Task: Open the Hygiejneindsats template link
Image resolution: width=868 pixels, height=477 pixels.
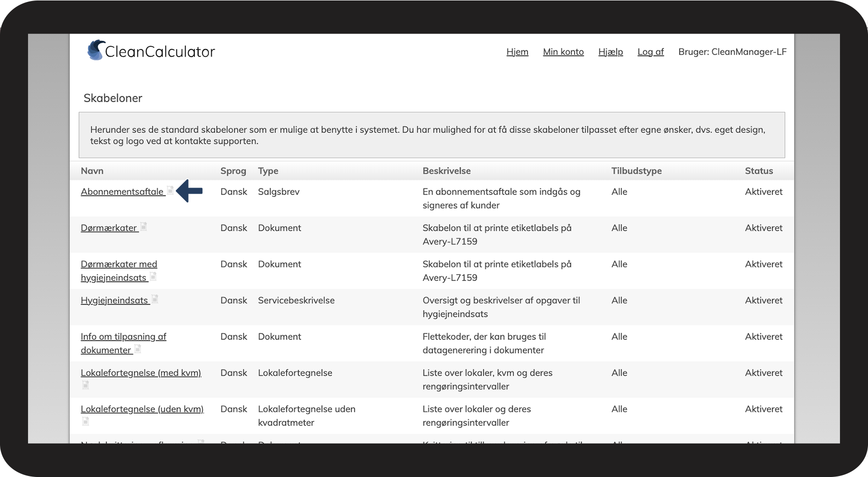Action: pyautogui.click(x=114, y=300)
